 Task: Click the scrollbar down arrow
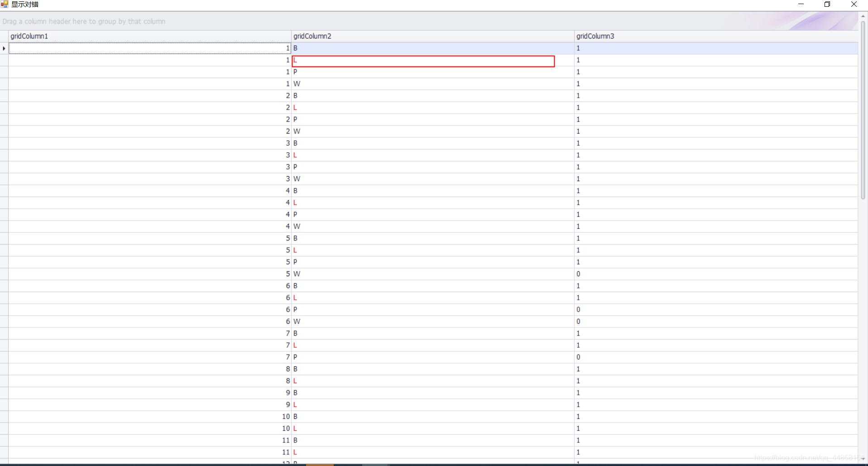863,458
